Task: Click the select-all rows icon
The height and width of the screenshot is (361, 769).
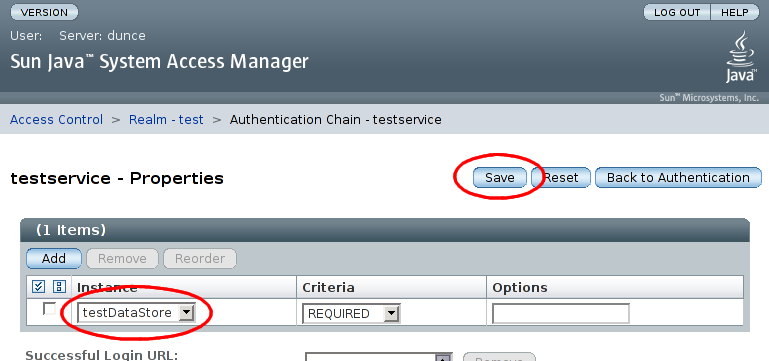Action: click(x=38, y=286)
